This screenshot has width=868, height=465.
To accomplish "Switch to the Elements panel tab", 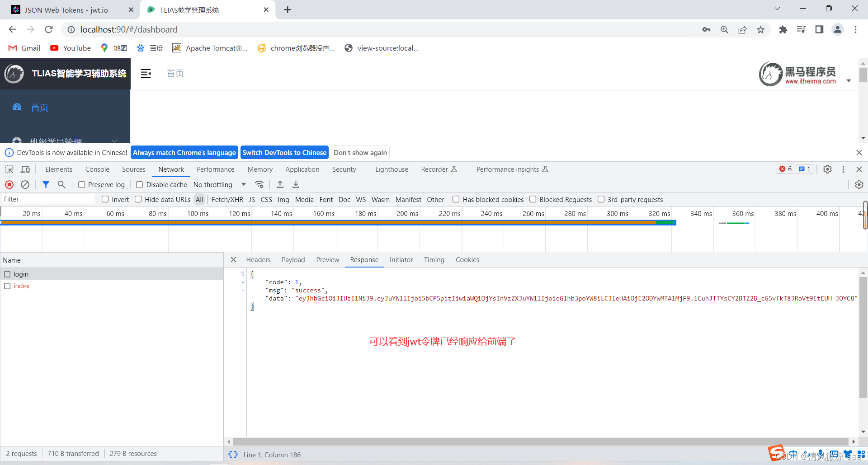I will point(59,169).
